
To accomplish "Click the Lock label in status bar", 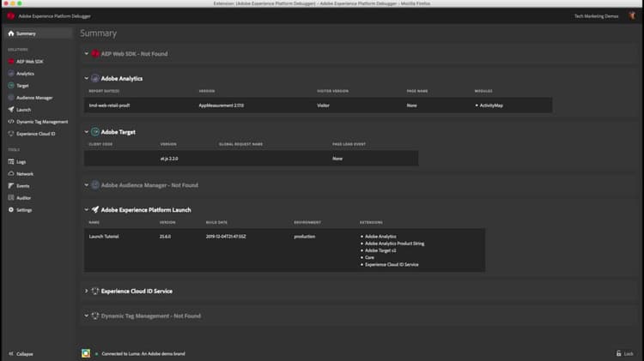I will (x=629, y=353).
